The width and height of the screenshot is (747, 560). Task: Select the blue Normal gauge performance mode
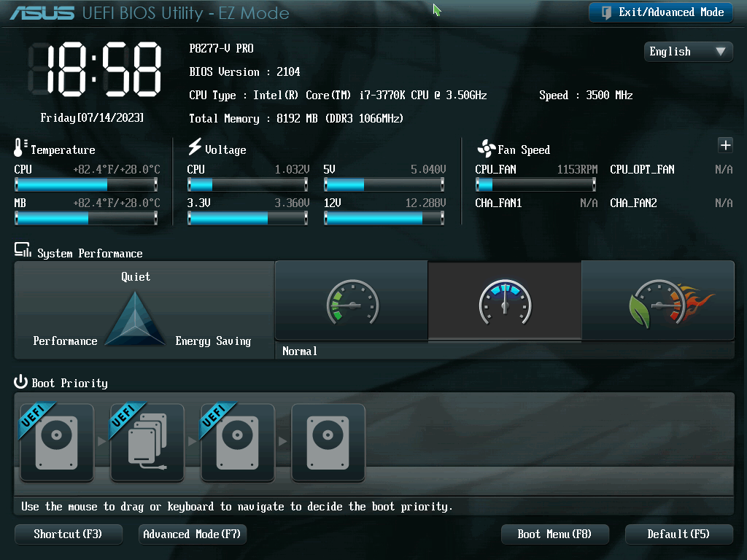pyautogui.click(x=505, y=301)
